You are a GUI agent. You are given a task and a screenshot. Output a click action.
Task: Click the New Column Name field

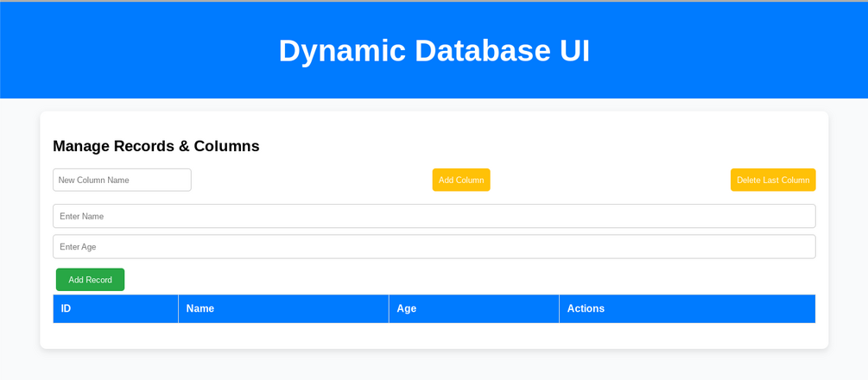122,180
